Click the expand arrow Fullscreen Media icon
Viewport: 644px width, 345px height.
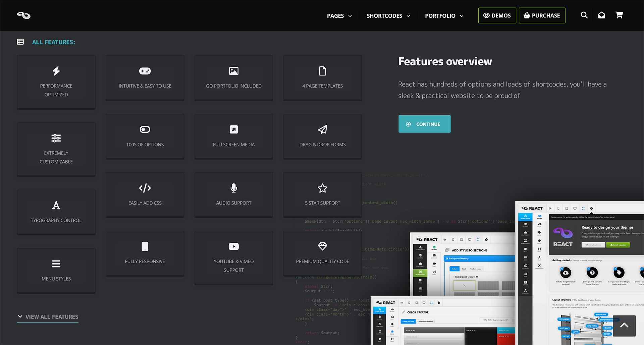click(234, 129)
